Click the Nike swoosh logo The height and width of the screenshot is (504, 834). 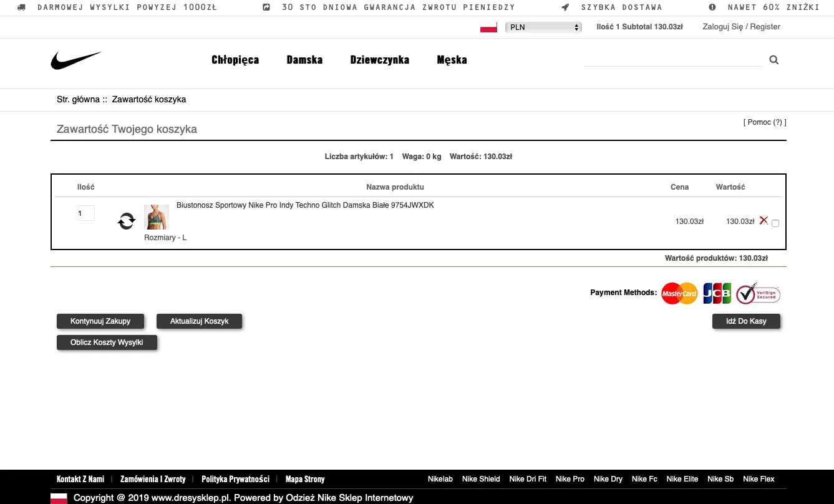(76, 61)
